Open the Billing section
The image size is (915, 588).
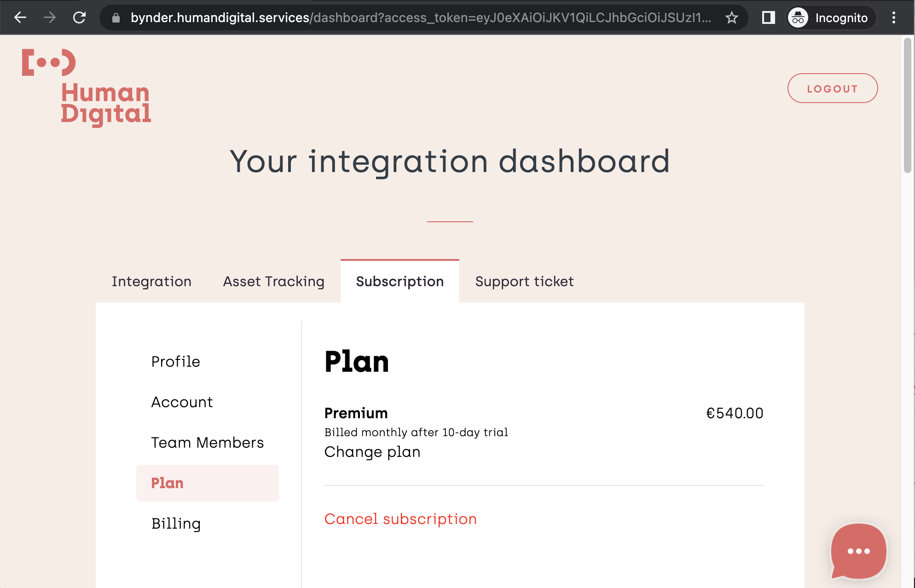[x=176, y=523]
